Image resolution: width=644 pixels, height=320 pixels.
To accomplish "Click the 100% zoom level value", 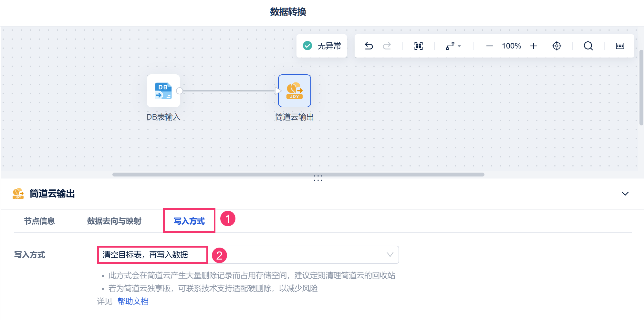I will [512, 46].
